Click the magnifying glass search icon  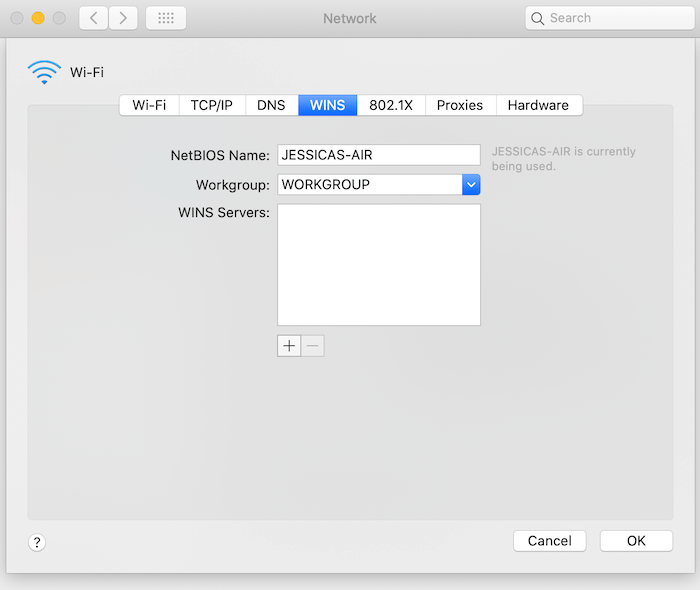538,18
